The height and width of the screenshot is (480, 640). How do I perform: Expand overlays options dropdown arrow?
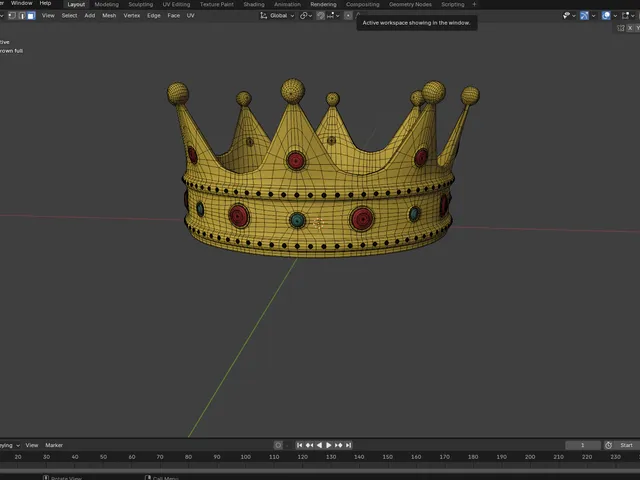point(615,16)
